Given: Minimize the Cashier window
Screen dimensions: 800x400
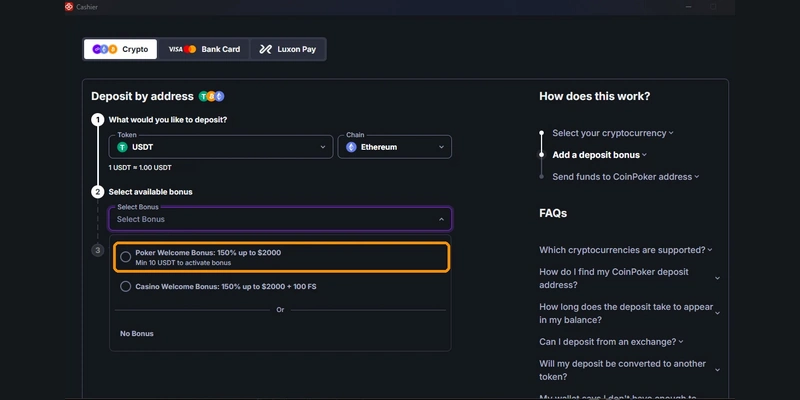Looking at the screenshot, I should tap(689, 7).
